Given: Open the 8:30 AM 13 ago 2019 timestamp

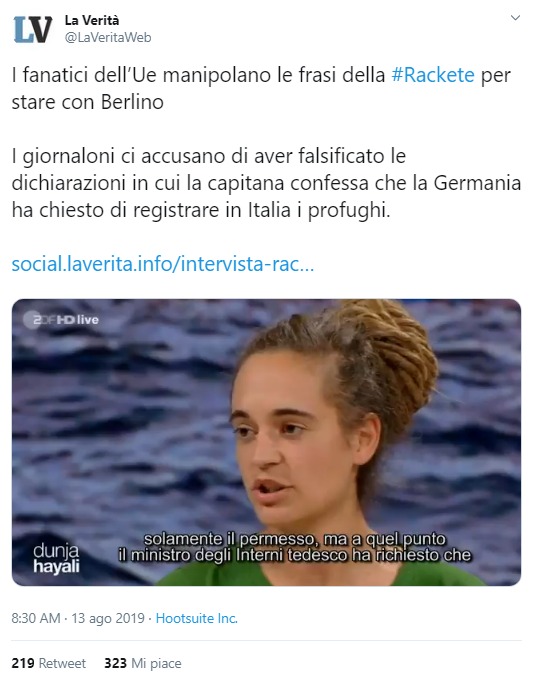Looking at the screenshot, I should (78, 618).
